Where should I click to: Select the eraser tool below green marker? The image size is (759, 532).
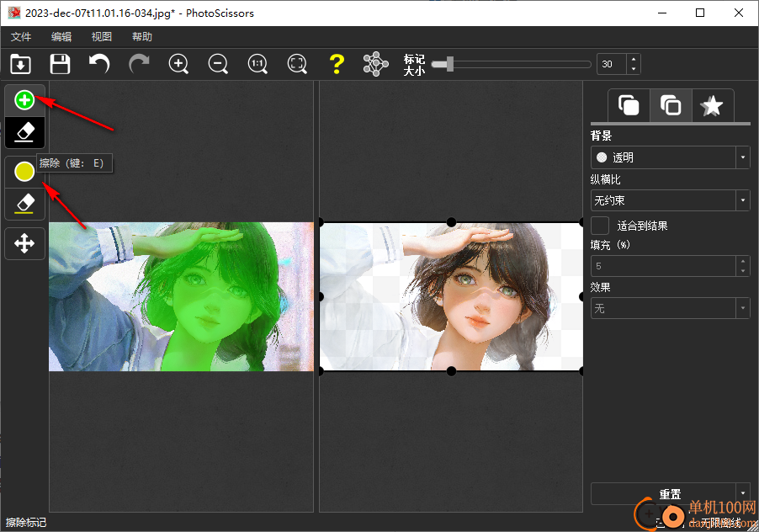24,132
